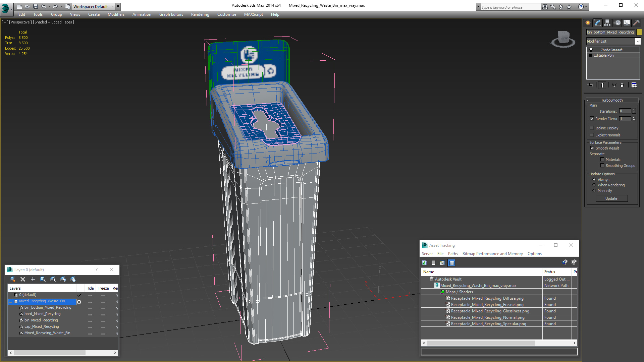Select Manually update option
The height and width of the screenshot is (362, 644).
tap(594, 190)
